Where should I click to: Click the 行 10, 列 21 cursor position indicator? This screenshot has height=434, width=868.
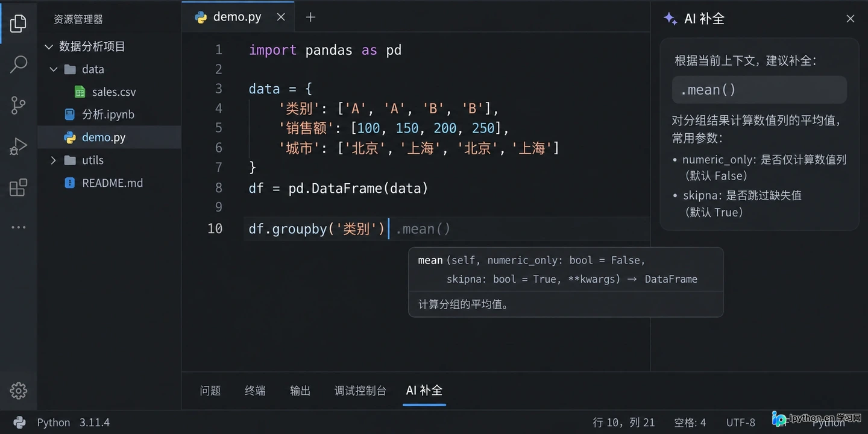[624, 423]
